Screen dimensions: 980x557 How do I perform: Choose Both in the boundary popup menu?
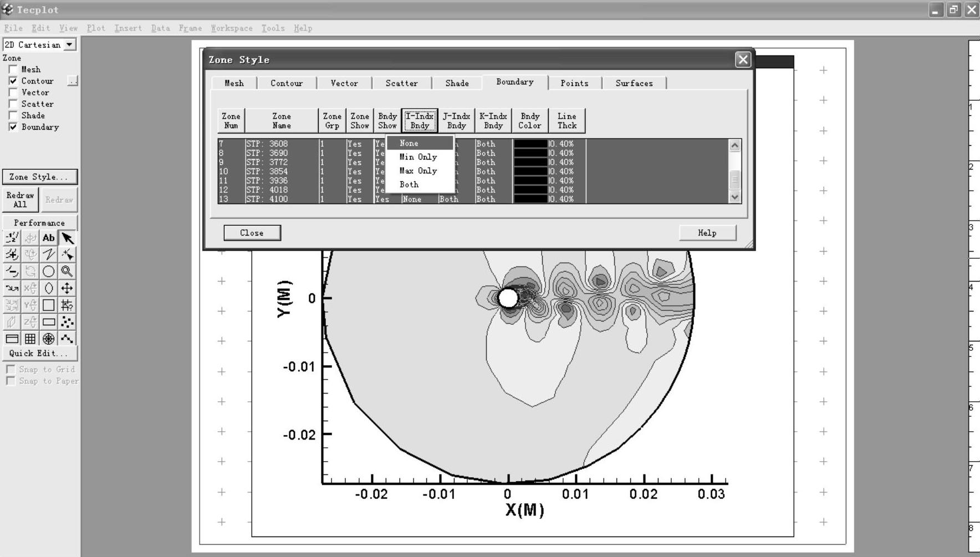tap(420, 185)
